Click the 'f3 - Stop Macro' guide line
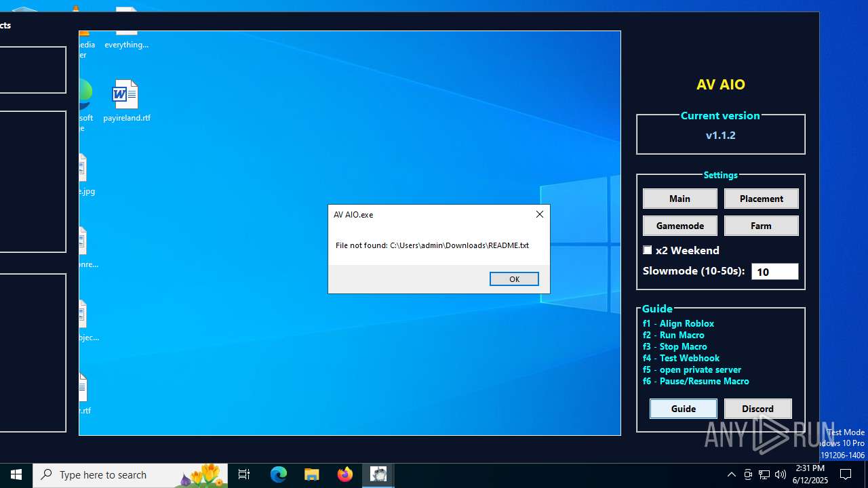 click(675, 346)
